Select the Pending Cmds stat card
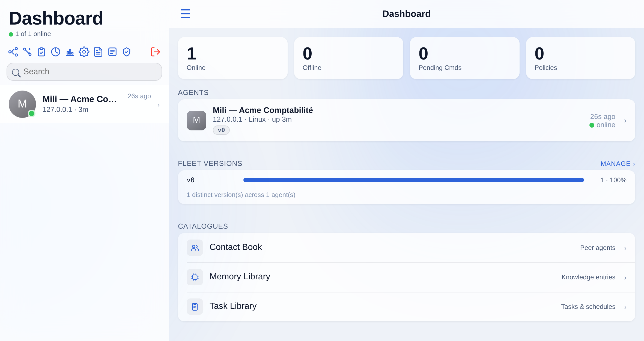The height and width of the screenshot is (341, 644). coord(464,58)
